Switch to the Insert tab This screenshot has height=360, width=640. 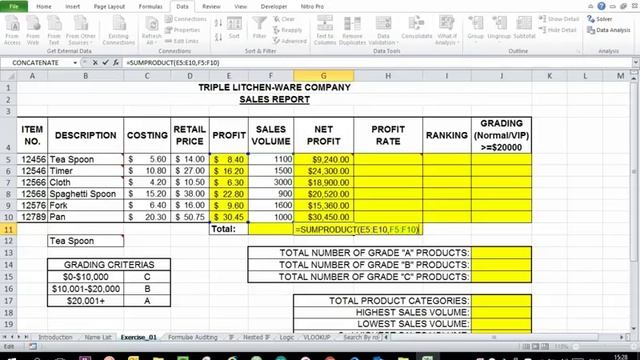73,7
